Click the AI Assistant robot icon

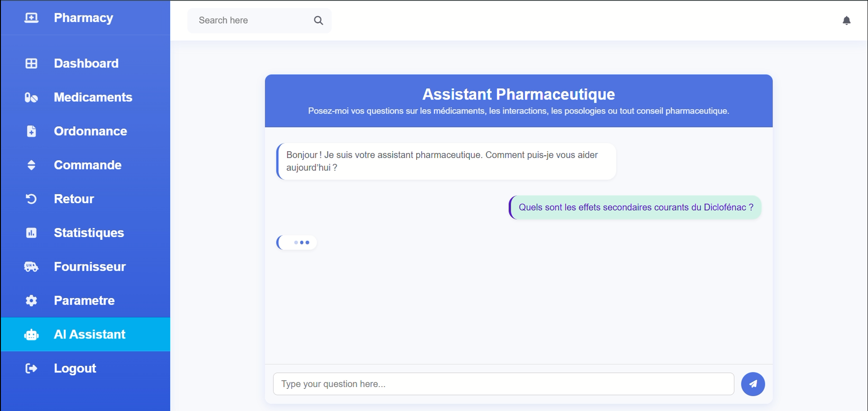[x=31, y=335]
